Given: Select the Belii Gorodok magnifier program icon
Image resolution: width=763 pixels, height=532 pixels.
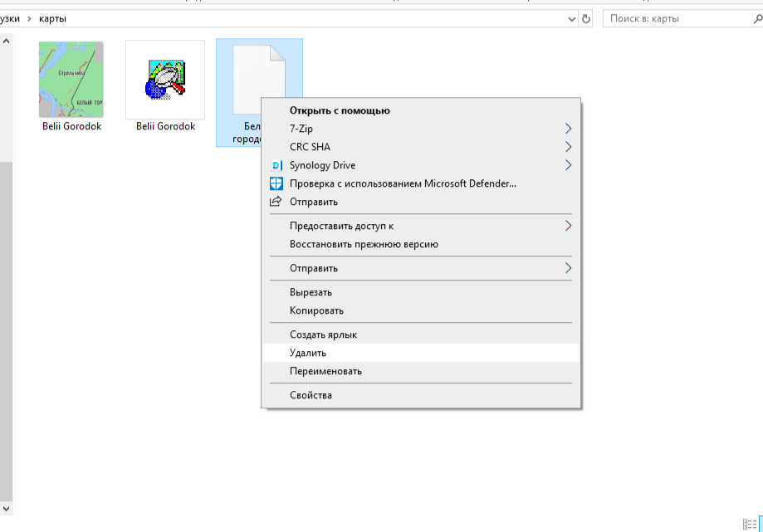Looking at the screenshot, I should click(165, 81).
